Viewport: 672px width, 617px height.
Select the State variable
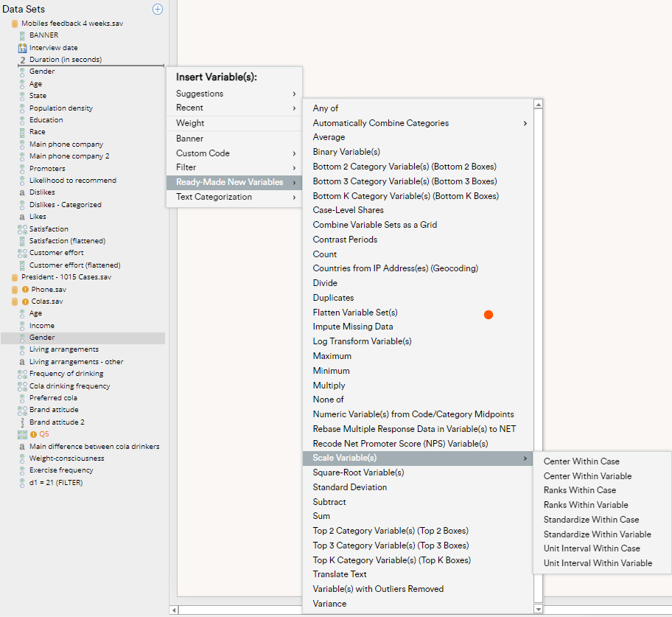point(38,96)
